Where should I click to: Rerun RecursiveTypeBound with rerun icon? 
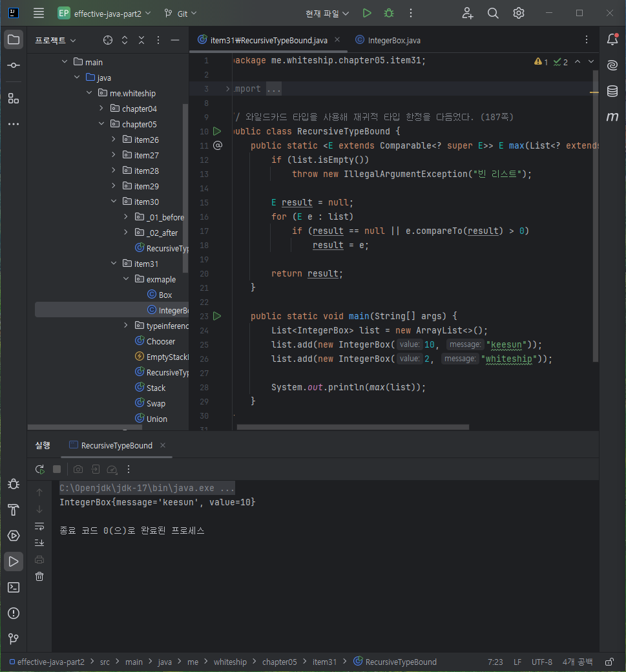[x=40, y=469]
